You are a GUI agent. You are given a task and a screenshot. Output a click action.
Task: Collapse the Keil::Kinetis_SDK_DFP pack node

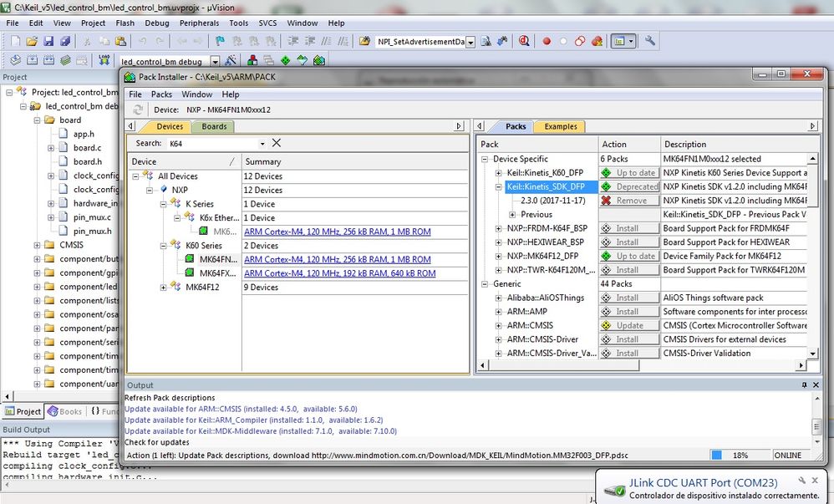pyautogui.click(x=499, y=186)
